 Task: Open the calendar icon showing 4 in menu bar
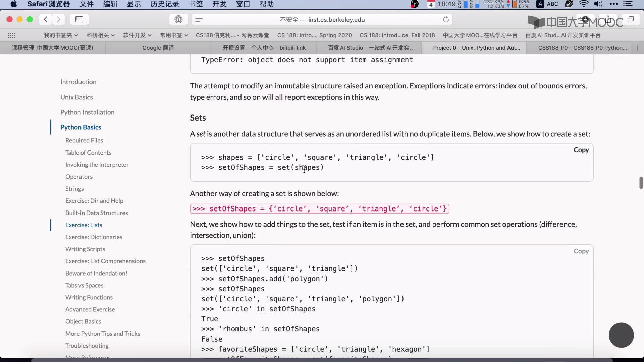(431, 4)
